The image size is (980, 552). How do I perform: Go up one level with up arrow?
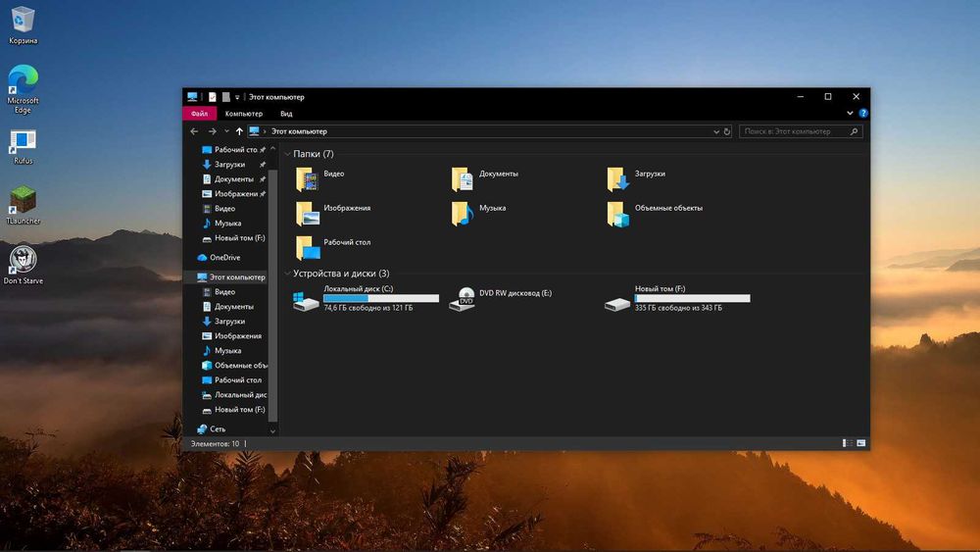pos(239,131)
